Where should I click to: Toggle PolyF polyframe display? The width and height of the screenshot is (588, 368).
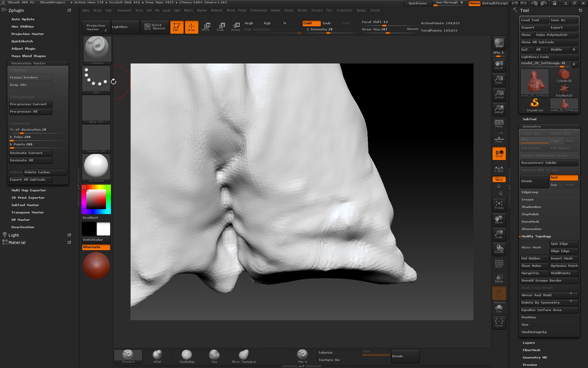point(499,264)
